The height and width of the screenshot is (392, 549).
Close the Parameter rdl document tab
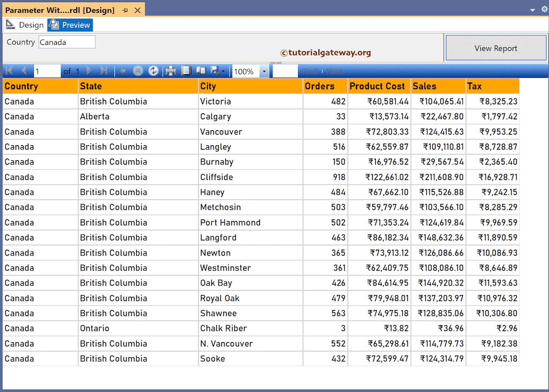coord(138,11)
